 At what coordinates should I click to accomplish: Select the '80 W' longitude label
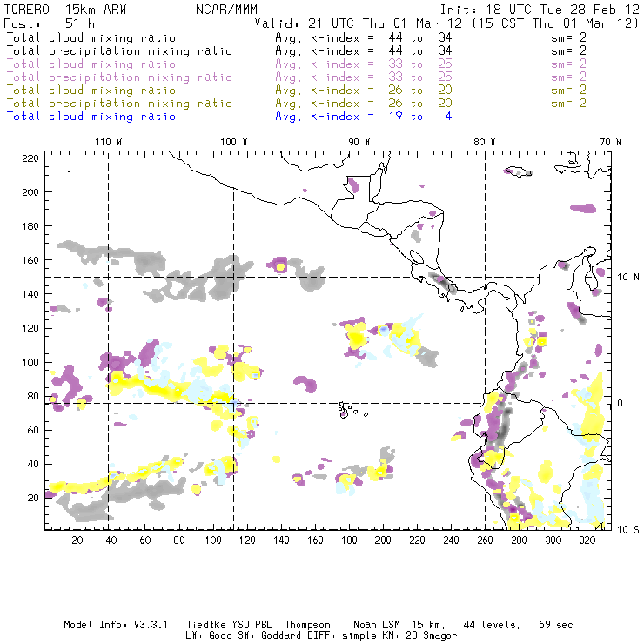pos(484,142)
